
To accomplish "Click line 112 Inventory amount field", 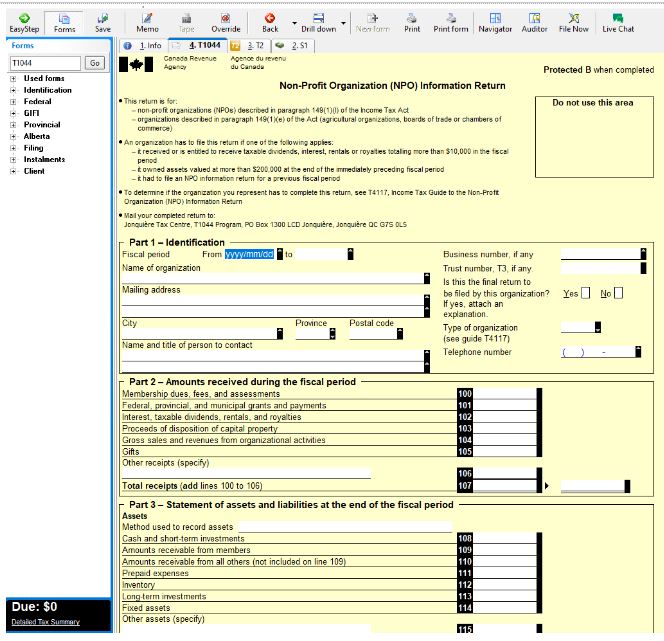I will coord(504,585).
